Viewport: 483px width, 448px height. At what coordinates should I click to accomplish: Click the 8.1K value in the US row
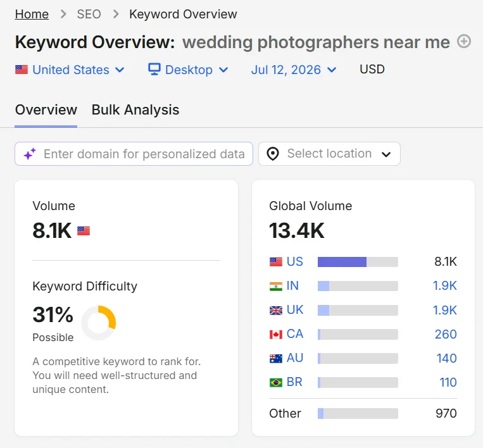446,261
